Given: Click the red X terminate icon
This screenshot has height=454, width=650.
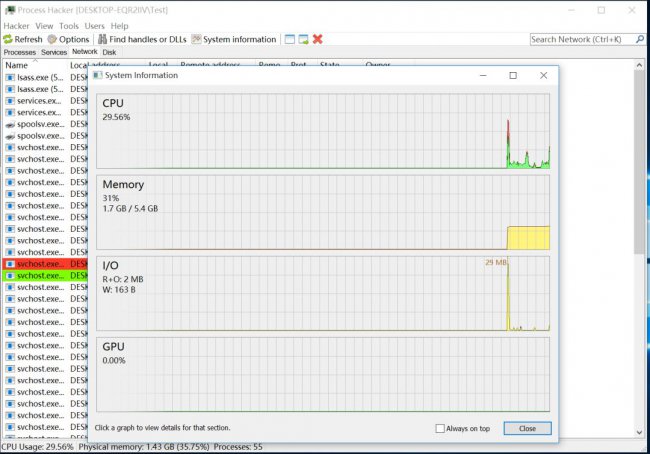Looking at the screenshot, I should coord(318,39).
